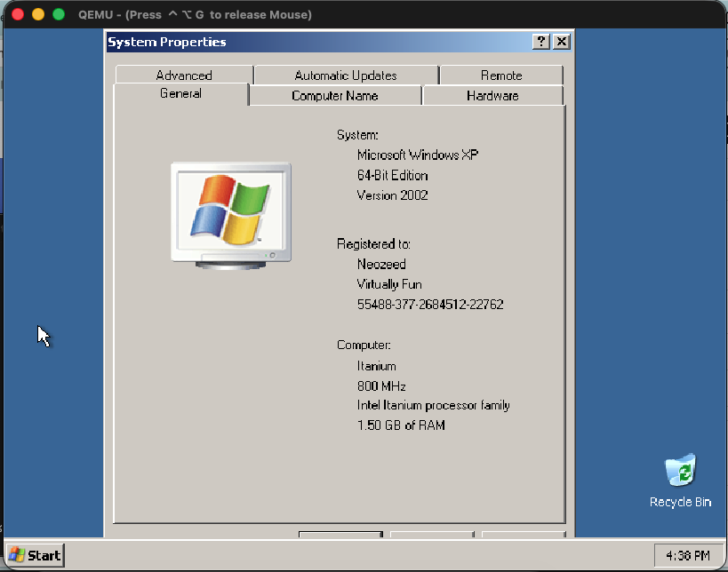
Task: Click the yellow minimize button of QEMU window
Action: tap(38, 14)
